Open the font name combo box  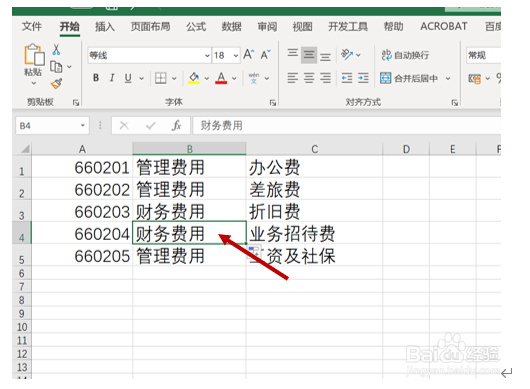coord(149,55)
